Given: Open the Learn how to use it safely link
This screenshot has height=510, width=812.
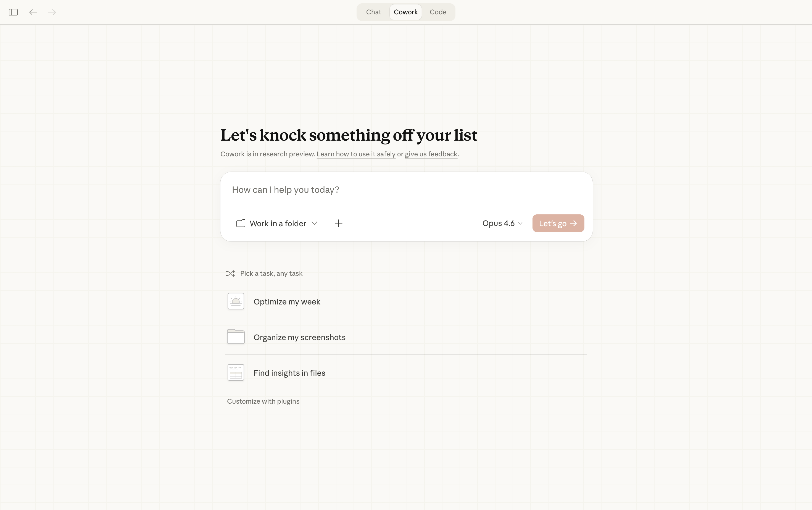Looking at the screenshot, I should [356, 154].
